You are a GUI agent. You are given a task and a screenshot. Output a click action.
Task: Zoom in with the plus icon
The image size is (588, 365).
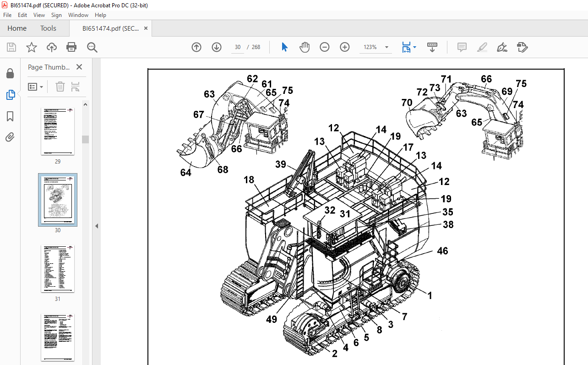tap(345, 47)
